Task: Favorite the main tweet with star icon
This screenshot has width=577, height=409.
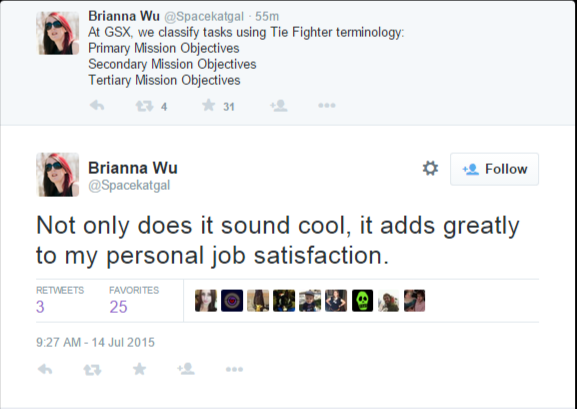Action: (139, 369)
